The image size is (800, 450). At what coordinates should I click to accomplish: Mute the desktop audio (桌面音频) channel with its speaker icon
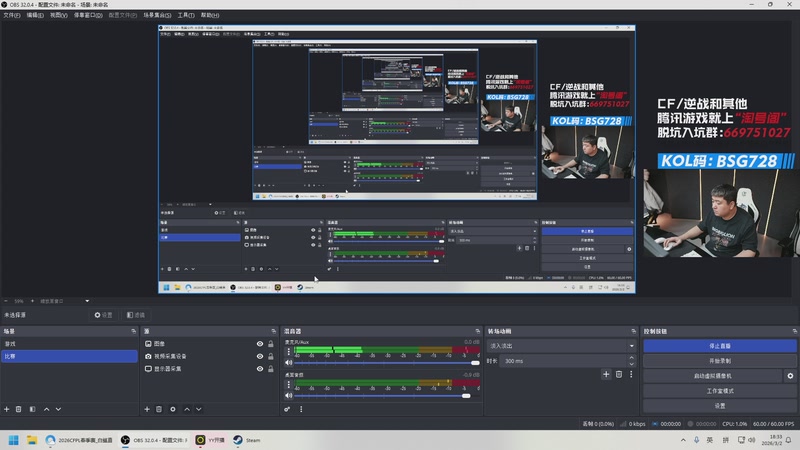(289, 395)
